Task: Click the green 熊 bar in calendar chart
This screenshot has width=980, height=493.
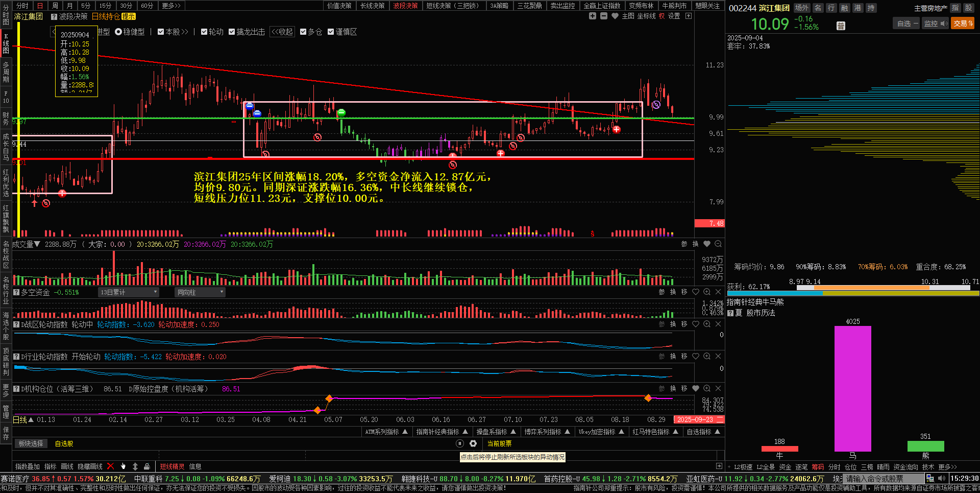Action: [925, 446]
